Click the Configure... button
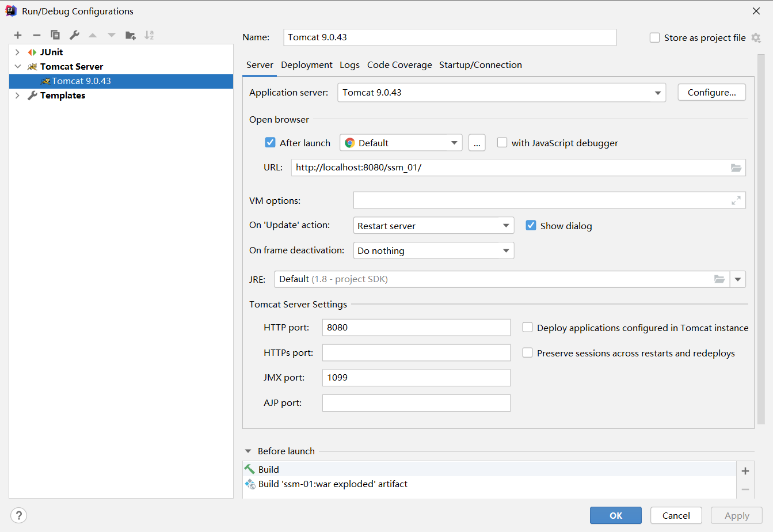 coord(712,93)
